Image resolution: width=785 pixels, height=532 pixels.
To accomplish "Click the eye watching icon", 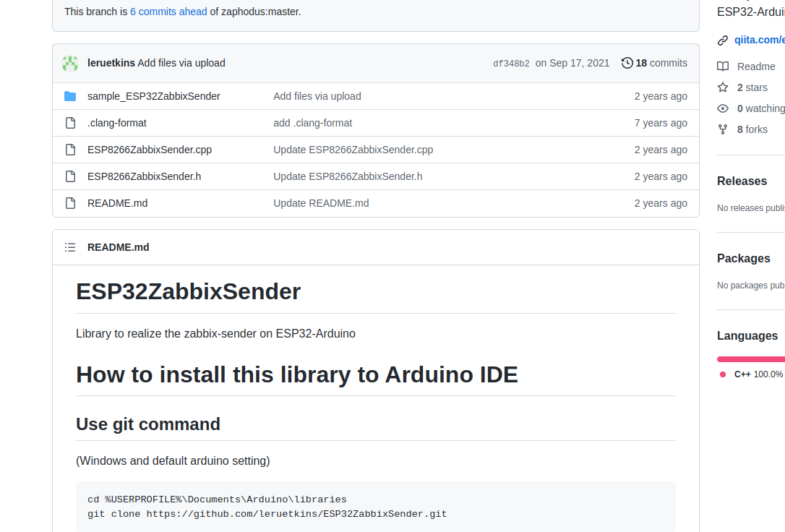I will click(x=722, y=108).
